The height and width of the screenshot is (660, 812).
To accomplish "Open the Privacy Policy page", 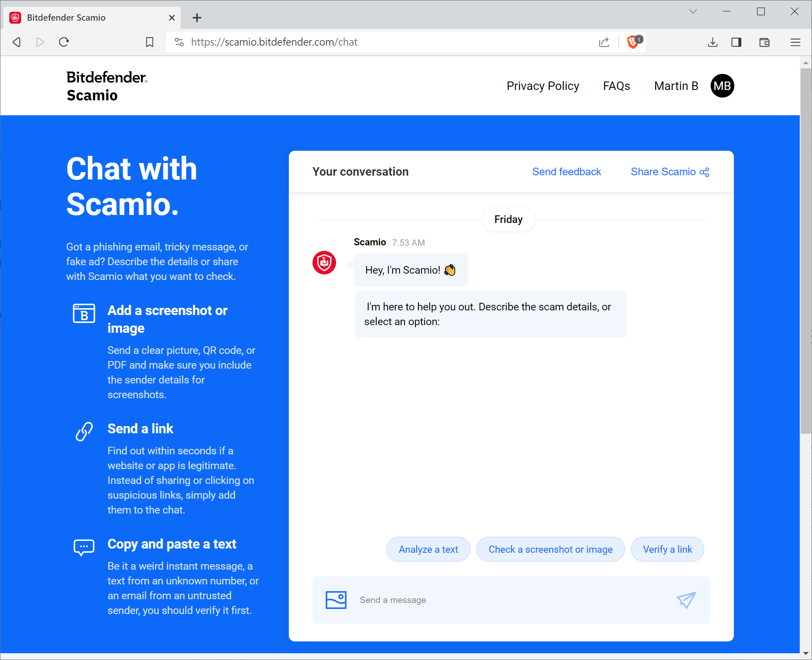I will (x=543, y=86).
